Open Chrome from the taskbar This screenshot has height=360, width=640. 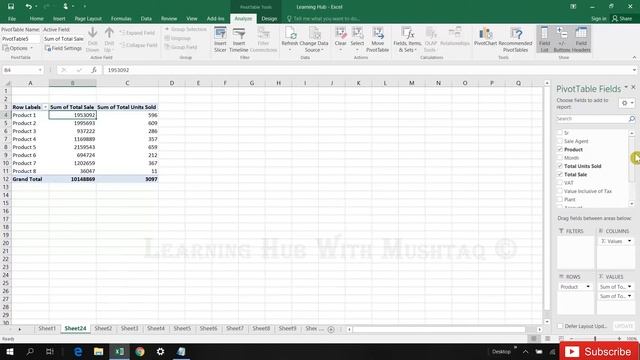[140, 351]
